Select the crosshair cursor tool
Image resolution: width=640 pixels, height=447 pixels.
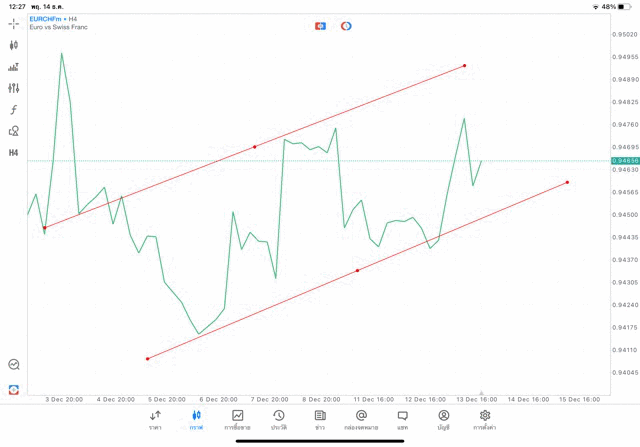click(14, 23)
